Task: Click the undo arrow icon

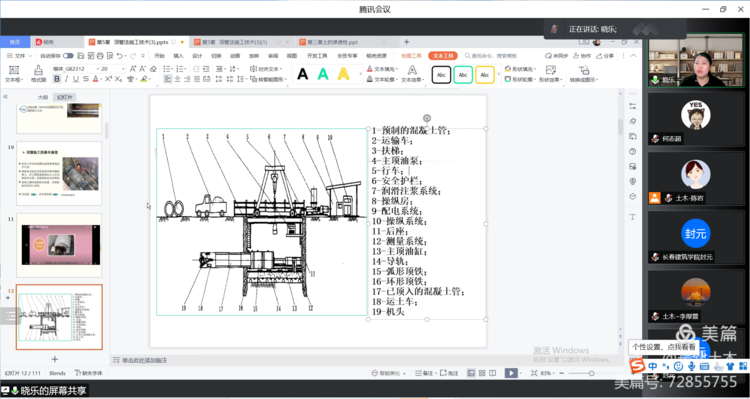Action: click(x=119, y=56)
